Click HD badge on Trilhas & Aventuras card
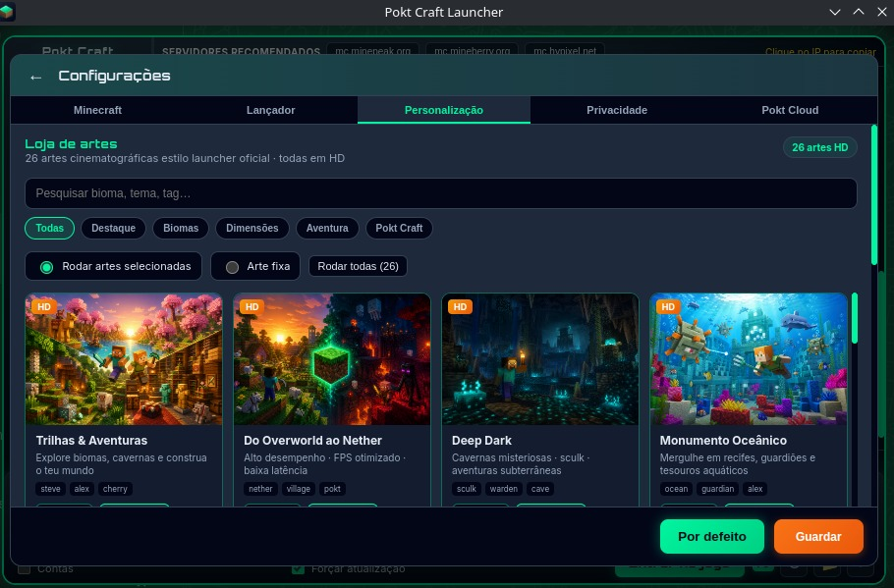Image resolution: width=894 pixels, height=588 pixels. 44,307
